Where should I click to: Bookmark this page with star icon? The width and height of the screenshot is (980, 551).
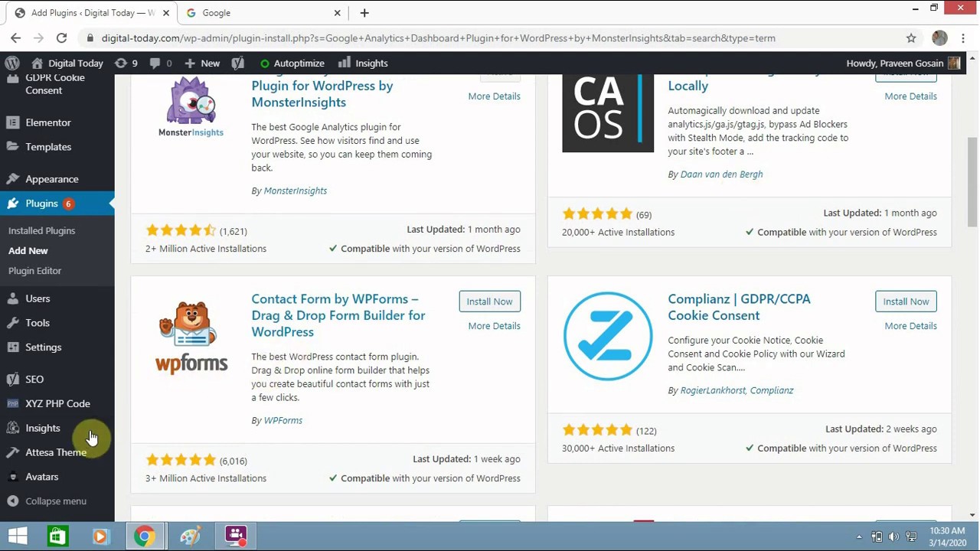pyautogui.click(x=911, y=37)
